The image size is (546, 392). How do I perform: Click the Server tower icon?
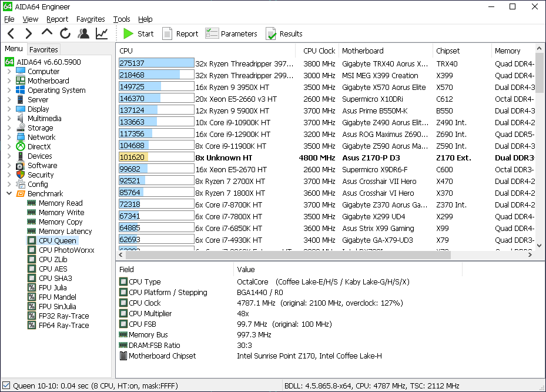click(21, 99)
